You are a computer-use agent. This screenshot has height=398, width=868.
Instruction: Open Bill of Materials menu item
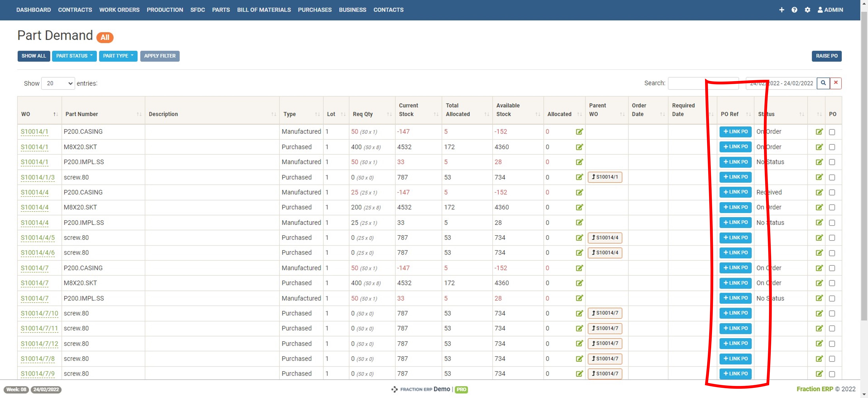pyautogui.click(x=264, y=10)
